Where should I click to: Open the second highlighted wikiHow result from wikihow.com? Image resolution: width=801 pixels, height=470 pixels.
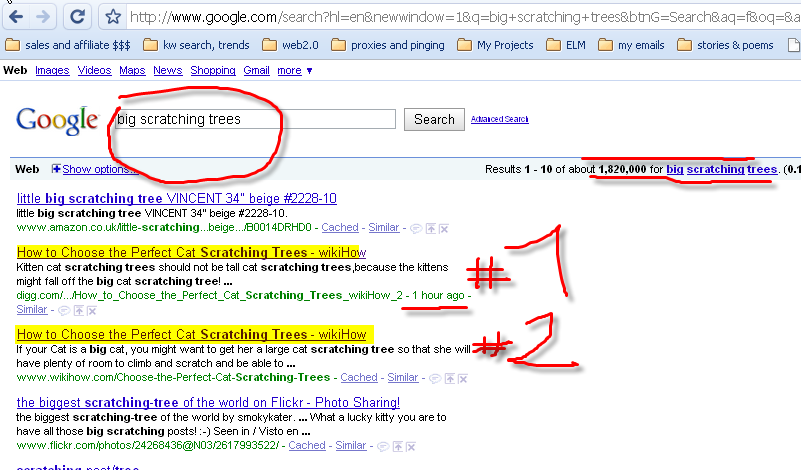(192, 335)
